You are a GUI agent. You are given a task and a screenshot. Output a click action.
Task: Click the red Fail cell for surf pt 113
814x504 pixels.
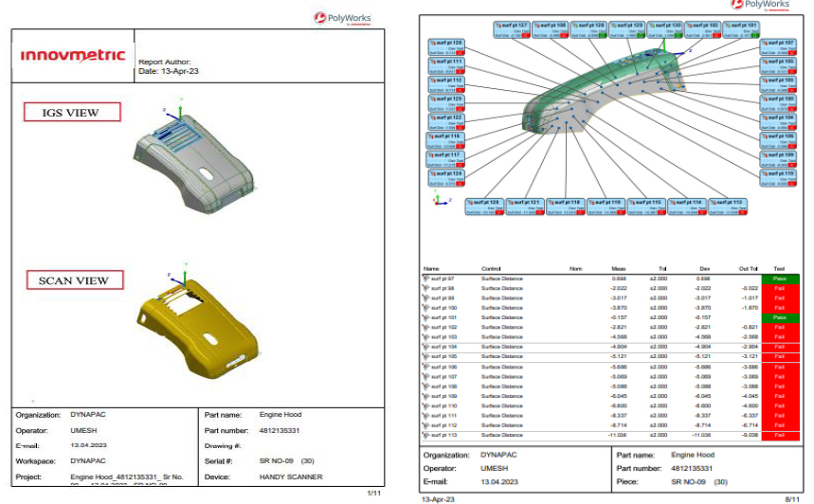780,435
